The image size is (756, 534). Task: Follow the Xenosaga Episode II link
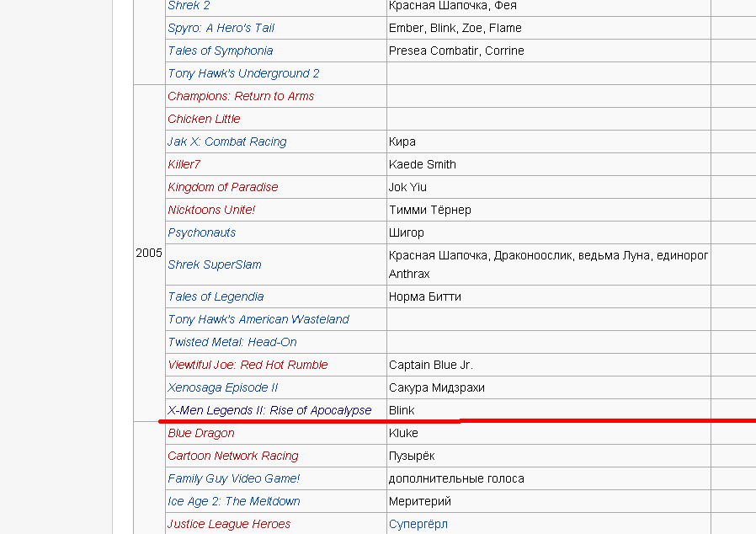click(x=223, y=387)
